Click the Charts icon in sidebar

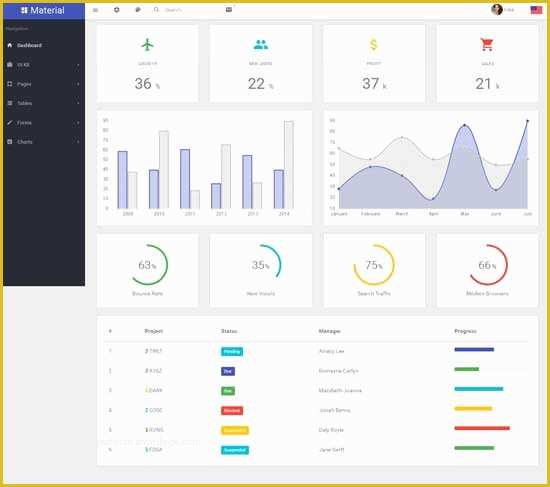tap(10, 142)
